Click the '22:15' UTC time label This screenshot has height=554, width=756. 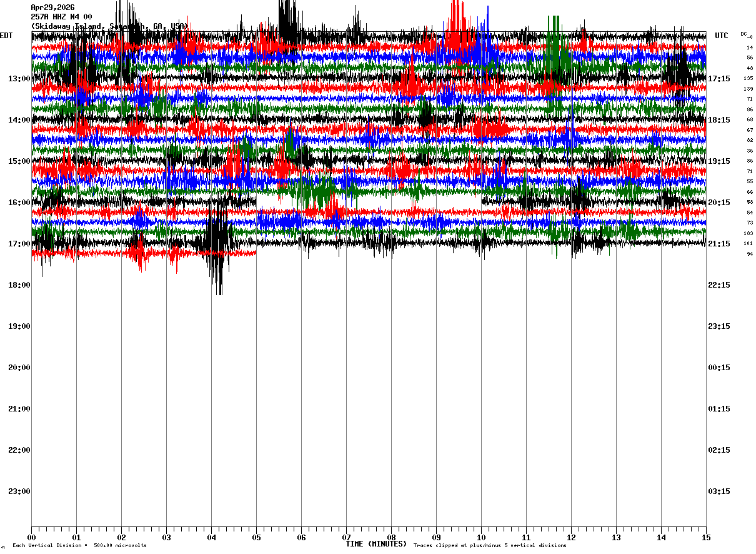tap(719, 285)
